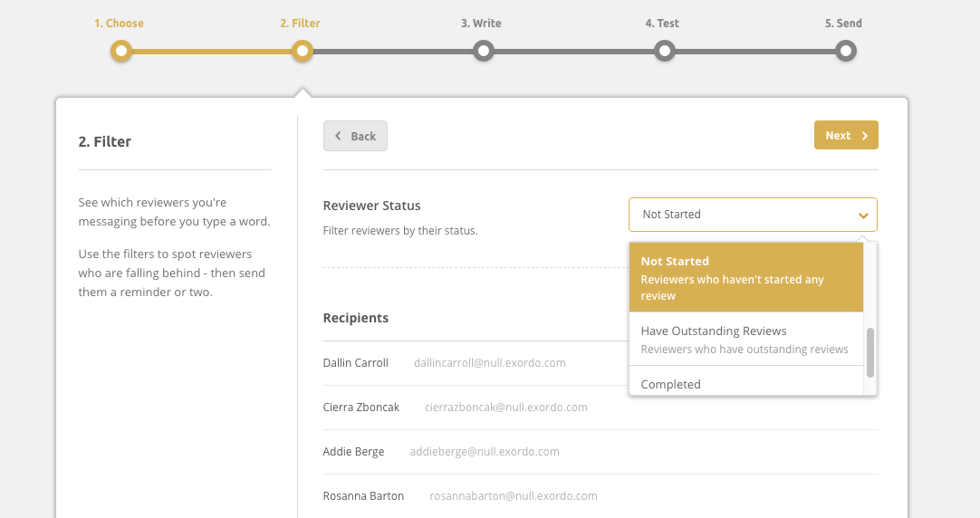Viewport: 980px width, 518px height.
Task: Jump to step 5. Send circle
Action: 846,51
